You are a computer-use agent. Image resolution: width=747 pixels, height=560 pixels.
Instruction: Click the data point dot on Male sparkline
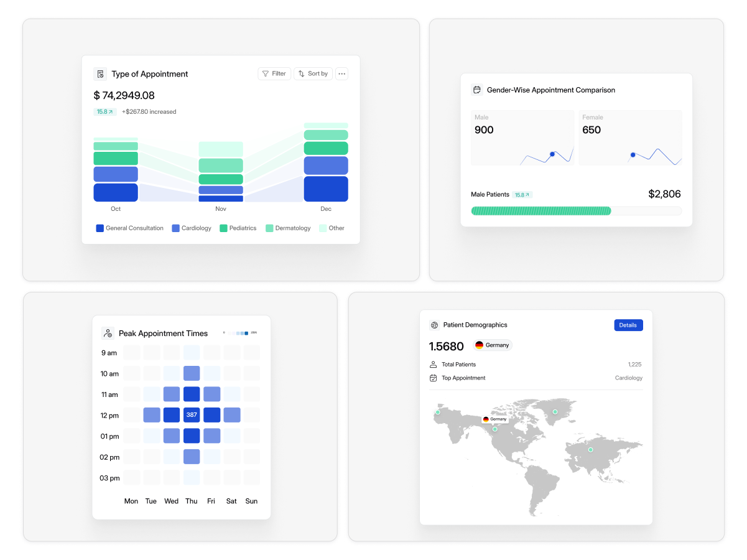552,154
